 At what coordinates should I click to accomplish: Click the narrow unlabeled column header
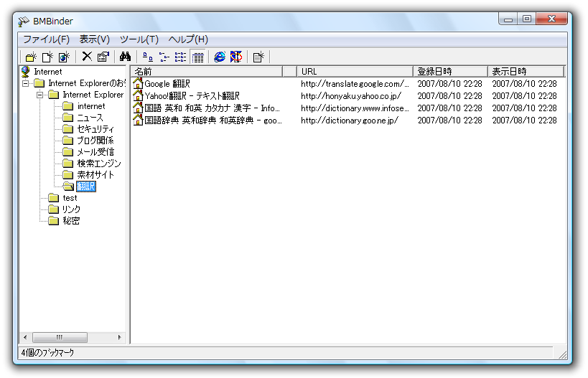290,71
